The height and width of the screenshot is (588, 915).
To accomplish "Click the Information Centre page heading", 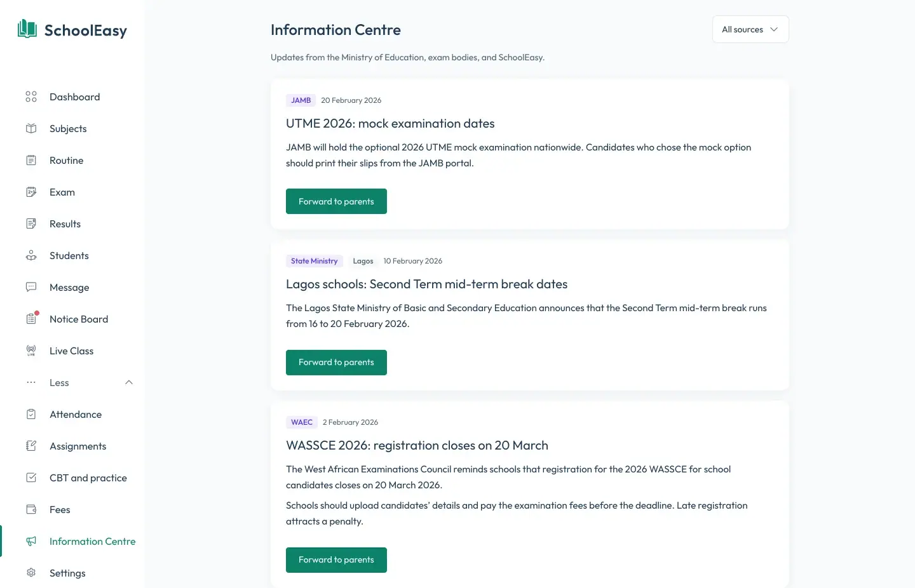I will tap(335, 30).
